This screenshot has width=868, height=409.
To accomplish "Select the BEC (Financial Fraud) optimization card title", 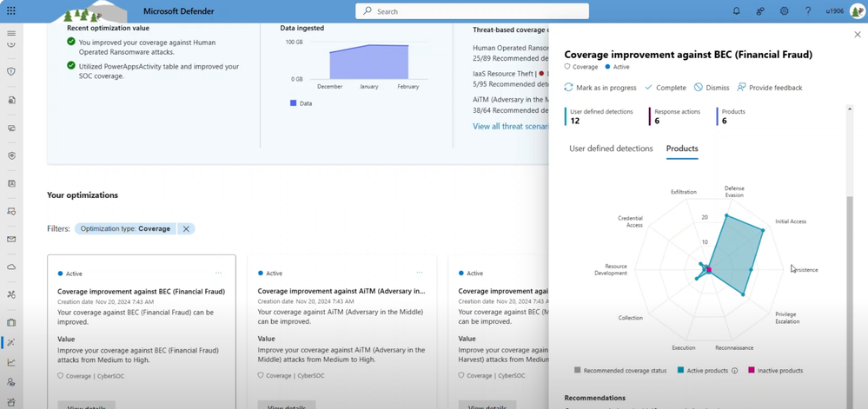I will [141, 291].
